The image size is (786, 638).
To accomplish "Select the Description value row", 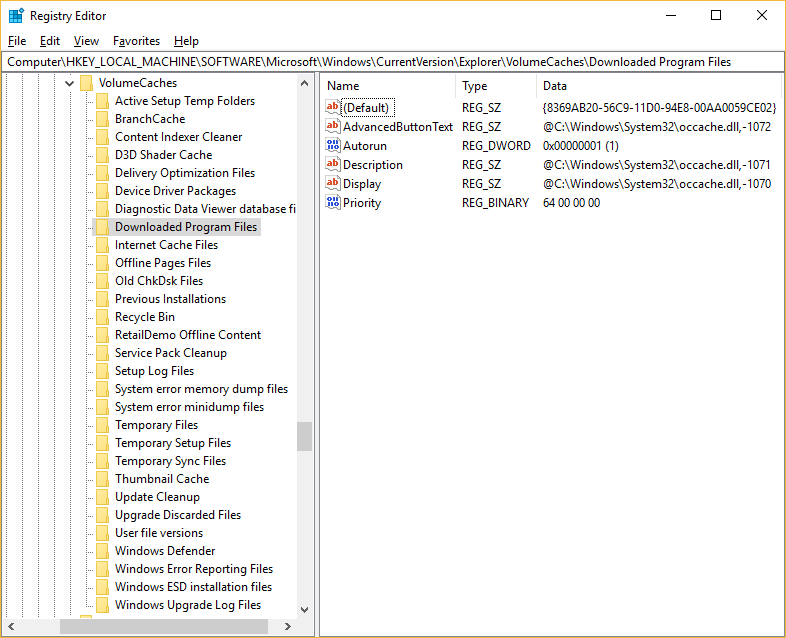I will 372,165.
